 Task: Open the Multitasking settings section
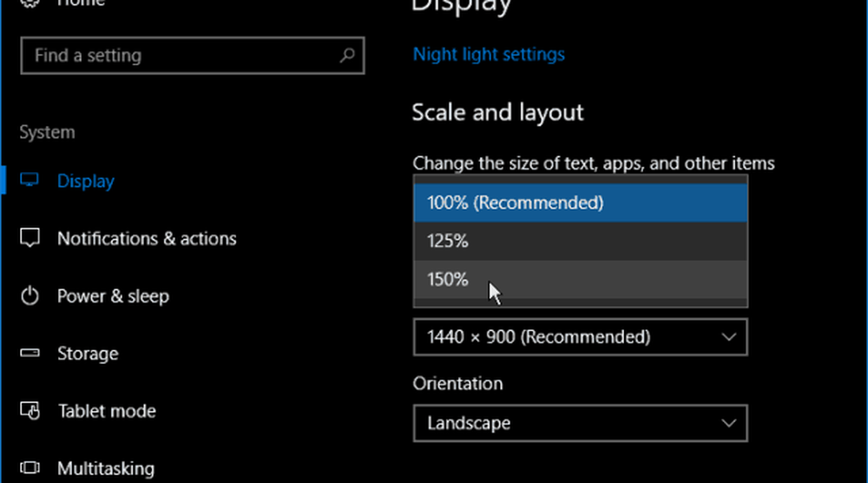pos(106,469)
